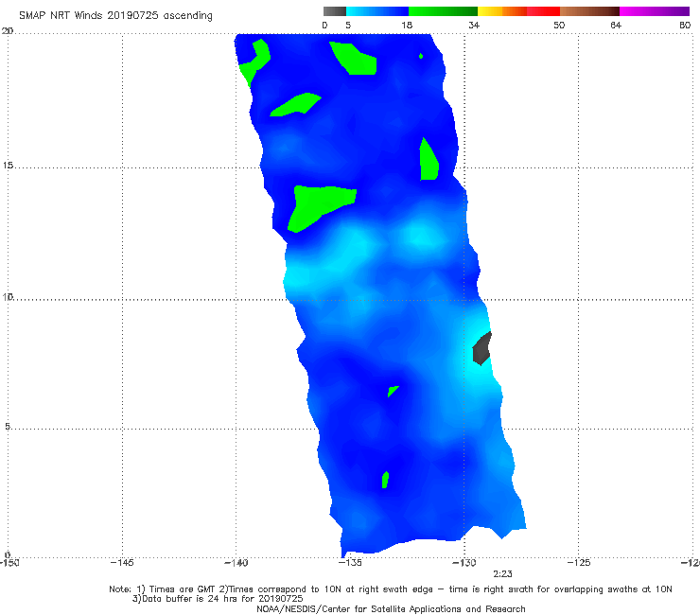This screenshot has height=615, width=700.
Task: Click the cyan-to-blue 5-18 segment of the color bar
Action: pos(377,11)
